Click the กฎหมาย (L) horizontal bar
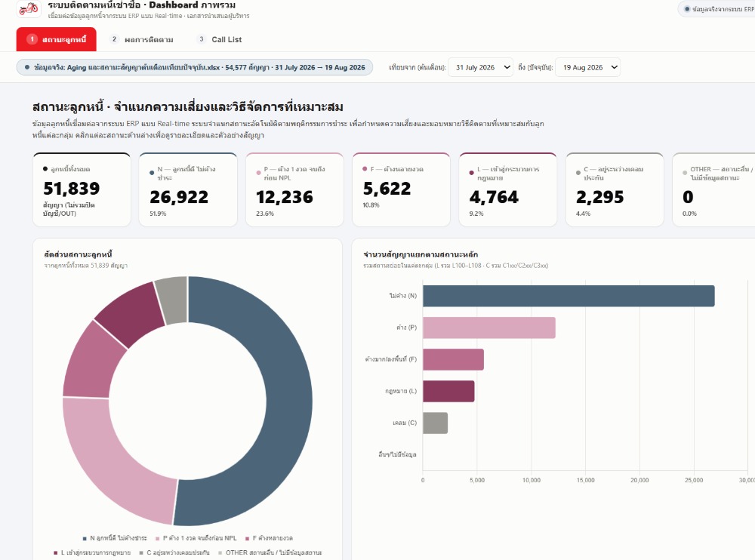The image size is (755, 560). [x=448, y=391]
